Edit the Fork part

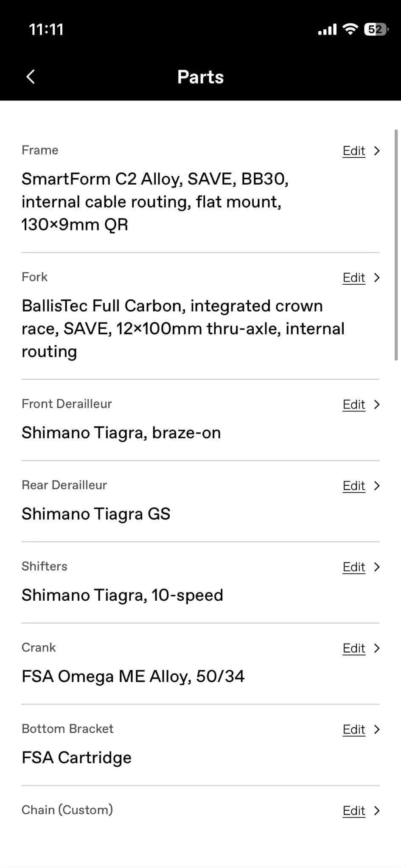coord(354,277)
